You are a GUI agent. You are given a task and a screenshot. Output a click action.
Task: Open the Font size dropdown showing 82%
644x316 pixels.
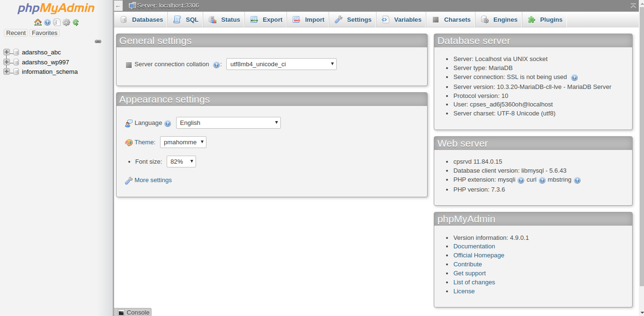click(x=181, y=161)
